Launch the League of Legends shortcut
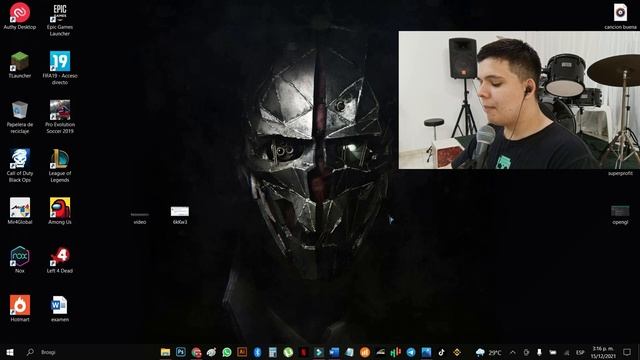 point(60,165)
